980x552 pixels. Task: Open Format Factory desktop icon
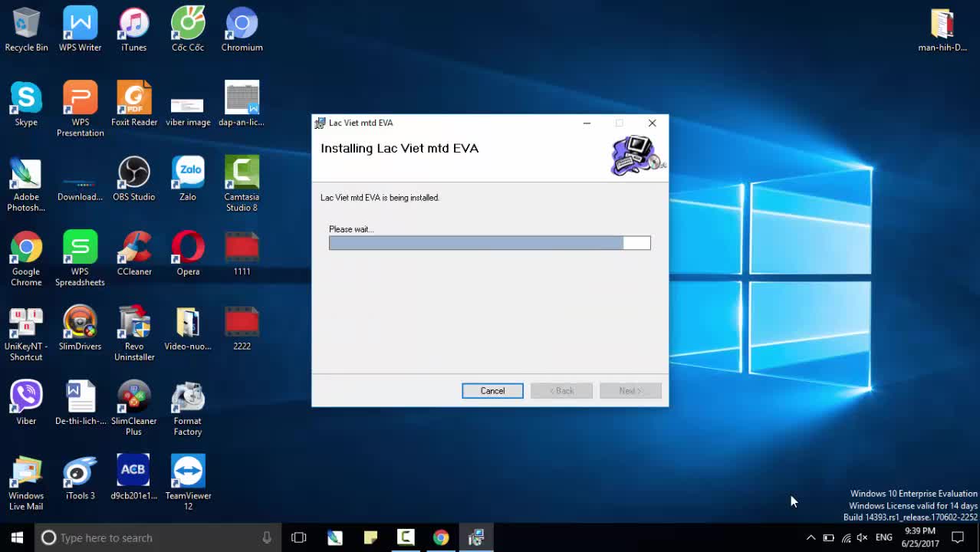pos(188,409)
